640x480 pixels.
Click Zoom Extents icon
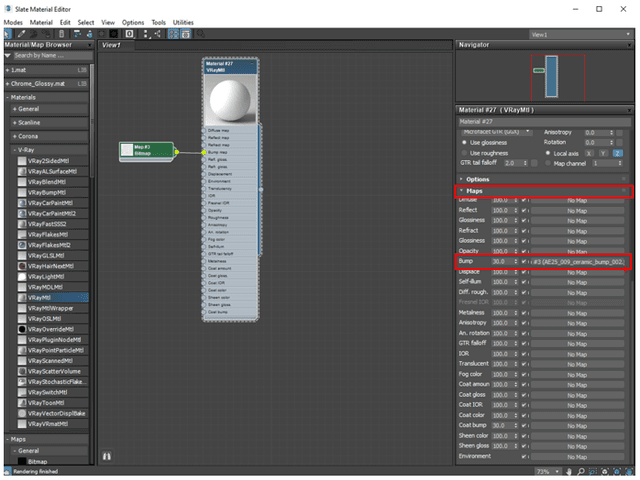click(605, 472)
